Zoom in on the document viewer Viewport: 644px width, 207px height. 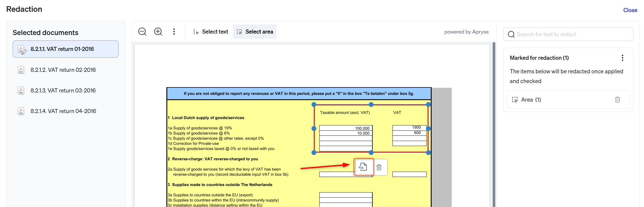(x=158, y=32)
